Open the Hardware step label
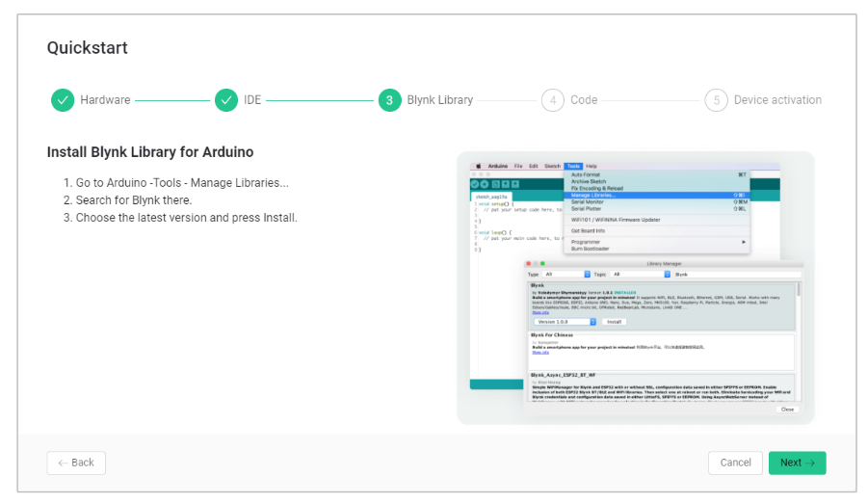The image size is (868, 503). point(105,100)
